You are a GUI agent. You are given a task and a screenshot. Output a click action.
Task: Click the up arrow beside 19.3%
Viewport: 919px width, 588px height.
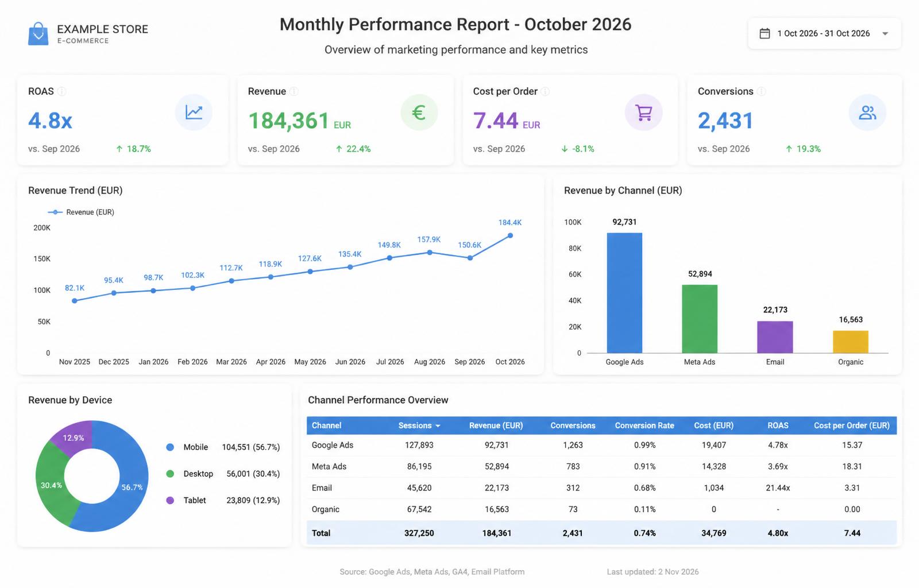[x=789, y=149]
